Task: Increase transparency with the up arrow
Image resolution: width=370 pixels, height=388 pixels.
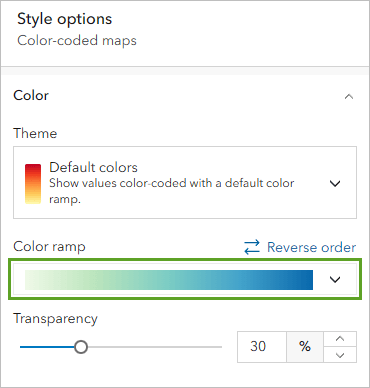Action: 340,339
